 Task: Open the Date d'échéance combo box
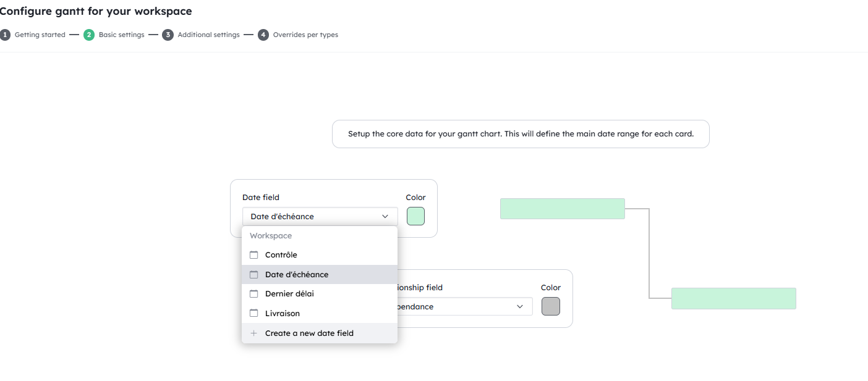point(312,217)
